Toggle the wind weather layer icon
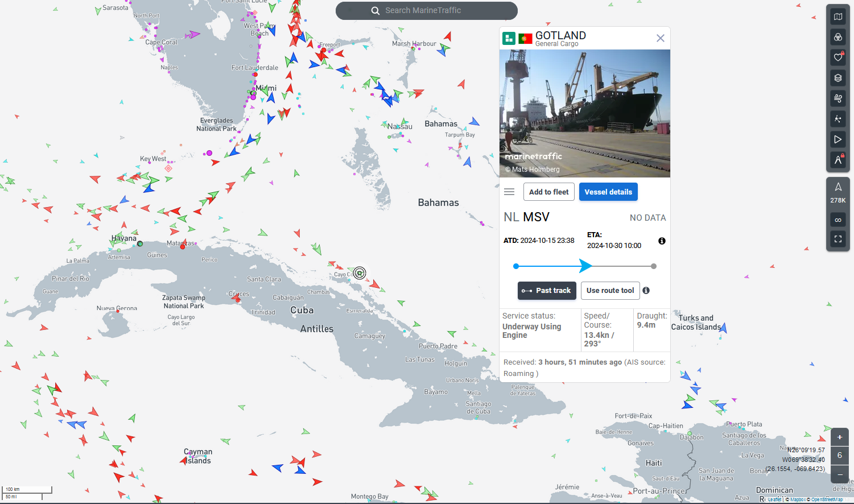The height and width of the screenshot is (504, 854). [x=838, y=98]
